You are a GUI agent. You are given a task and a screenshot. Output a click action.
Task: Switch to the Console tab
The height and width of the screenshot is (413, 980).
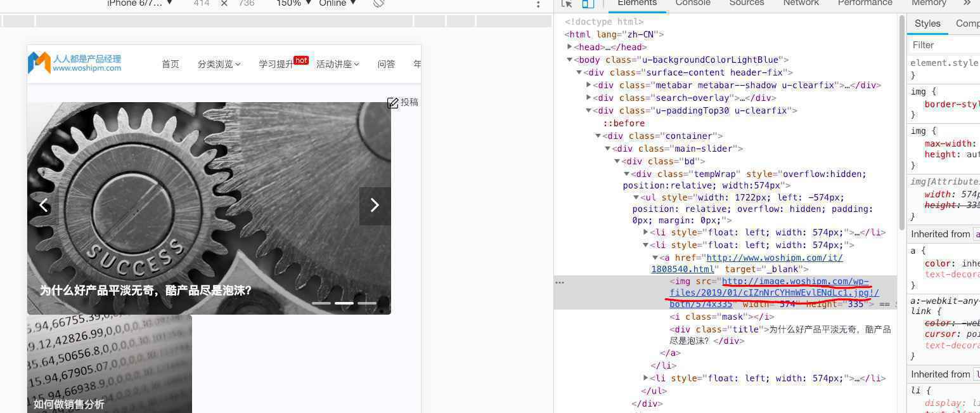point(693,3)
